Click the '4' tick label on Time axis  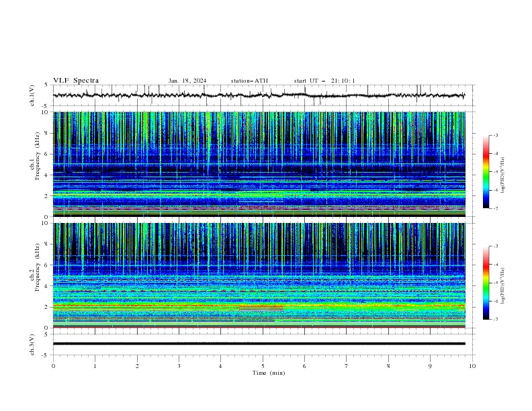click(x=220, y=366)
